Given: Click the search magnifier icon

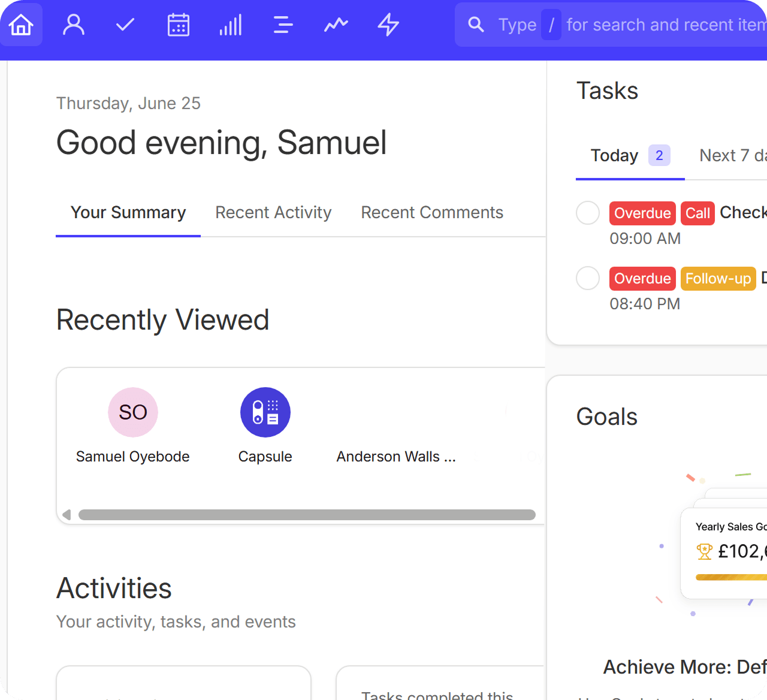Looking at the screenshot, I should pos(476,25).
